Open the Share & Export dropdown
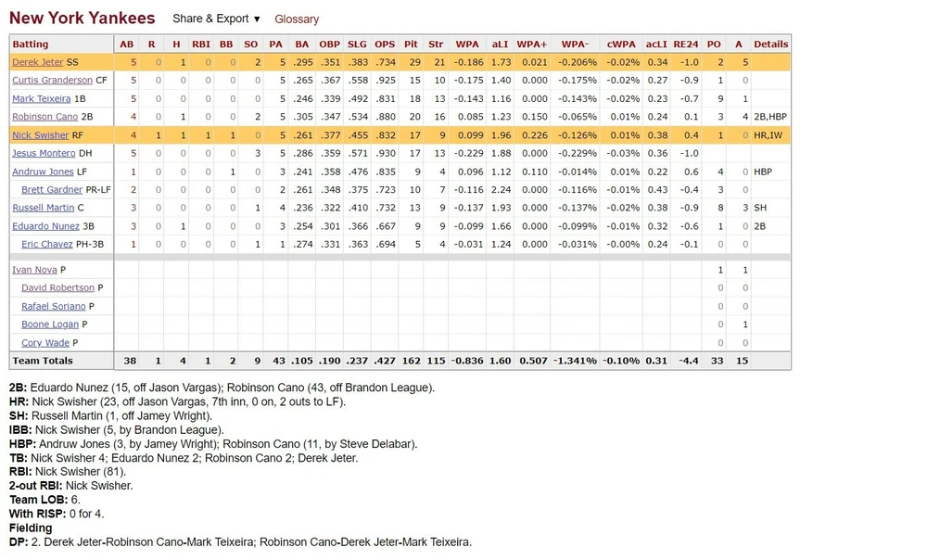The width and height of the screenshot is (927, 560). click(216, 19)
